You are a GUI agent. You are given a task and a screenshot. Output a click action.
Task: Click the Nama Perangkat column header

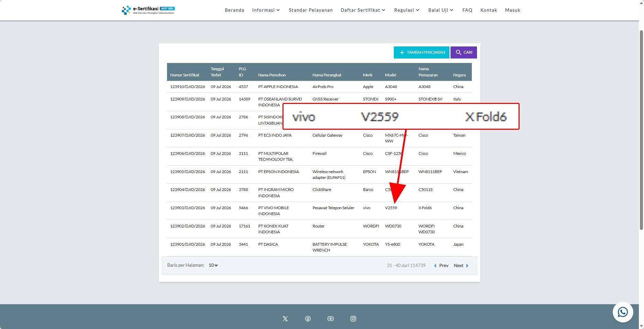(x=327, y=75)
